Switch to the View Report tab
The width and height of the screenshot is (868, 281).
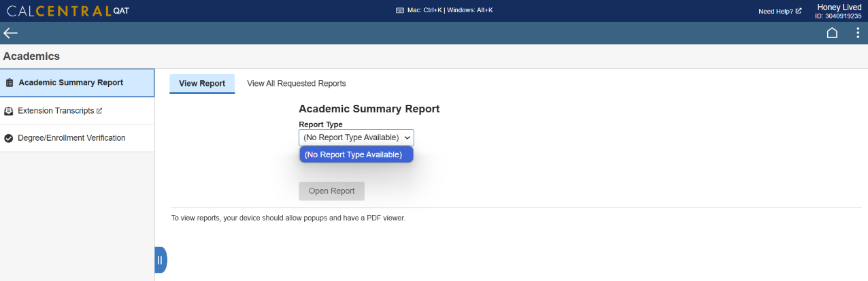[x=202, y=84]
